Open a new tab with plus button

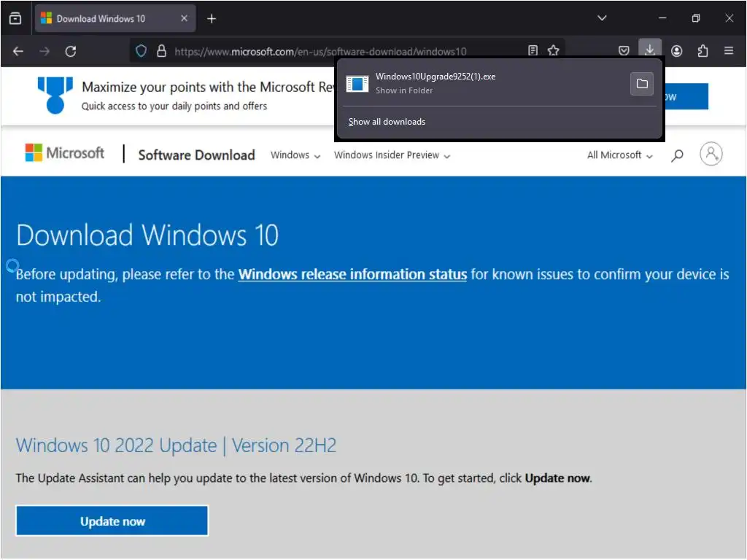[x=212, y=18]
